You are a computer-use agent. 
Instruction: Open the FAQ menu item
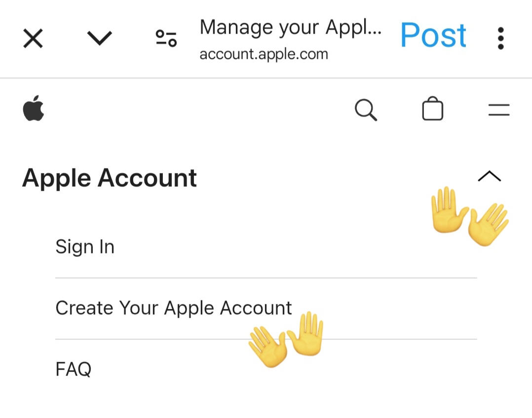(74, 369)
